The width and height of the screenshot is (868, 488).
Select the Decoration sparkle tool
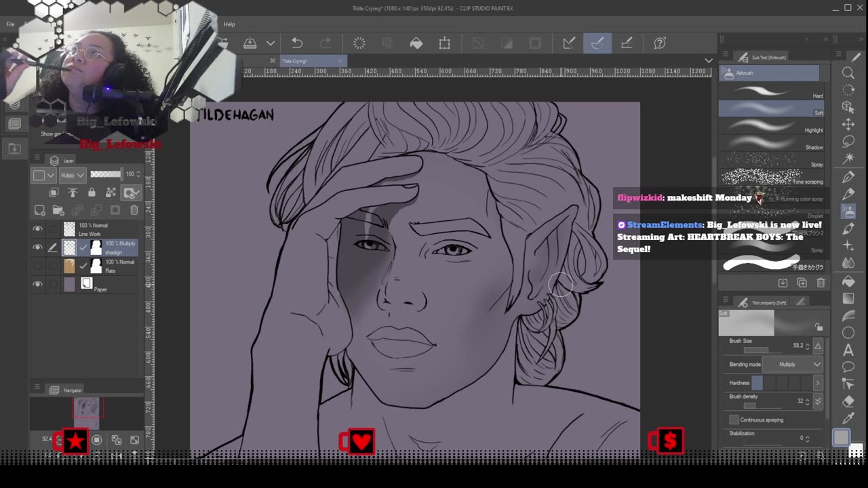848,246
